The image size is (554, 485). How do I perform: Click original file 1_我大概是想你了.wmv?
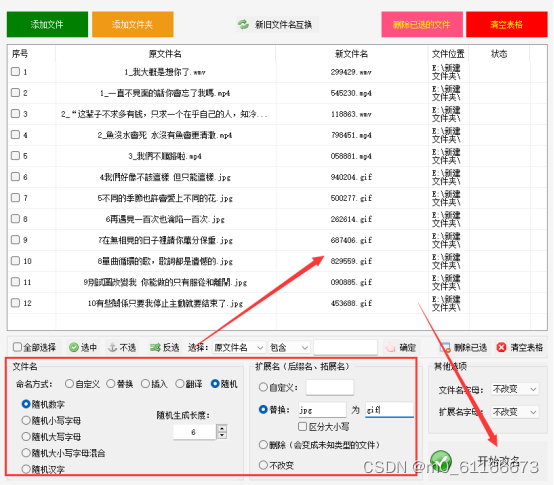[165, 72]
